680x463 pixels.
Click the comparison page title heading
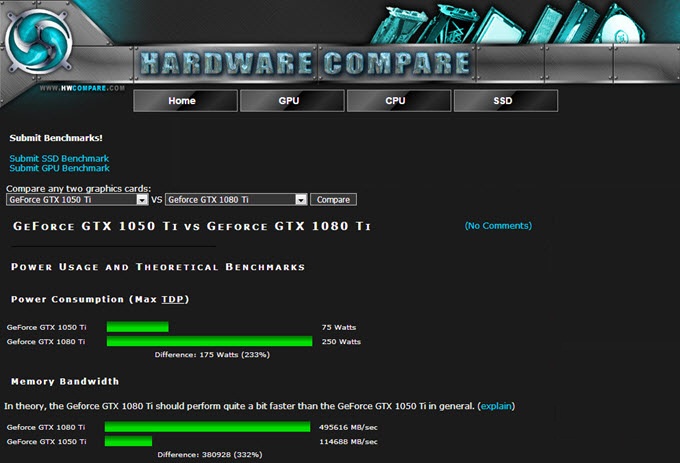click(192, 226)
